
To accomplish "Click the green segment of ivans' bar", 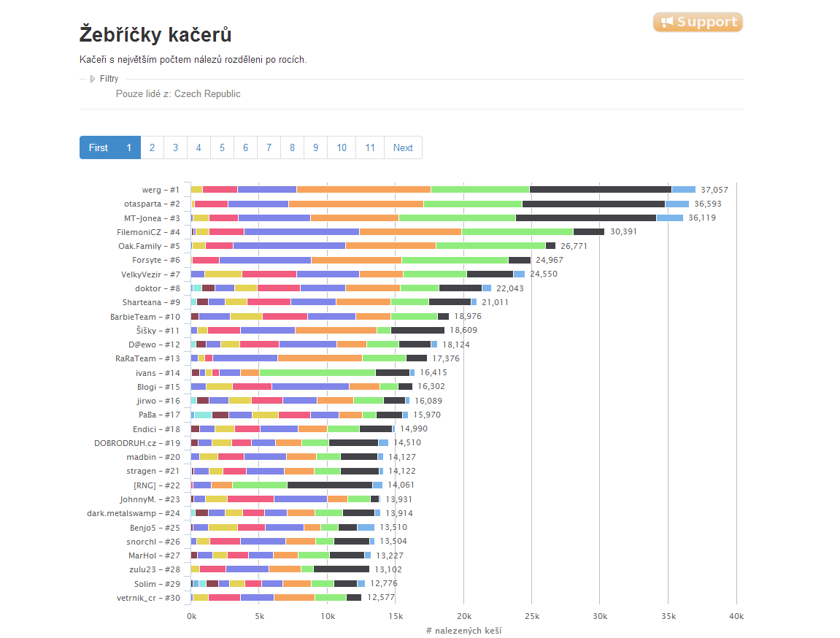I will 317,373.
